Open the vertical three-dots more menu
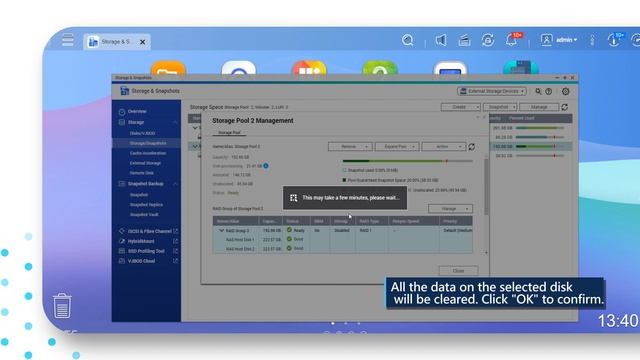Screen dimensions: 640x360 [x=592, y=40]
